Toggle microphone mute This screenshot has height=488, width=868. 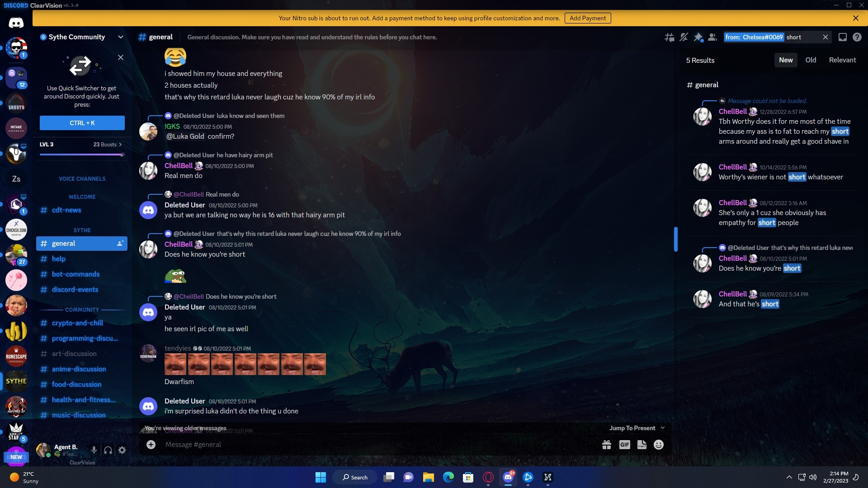coord(94,450)
